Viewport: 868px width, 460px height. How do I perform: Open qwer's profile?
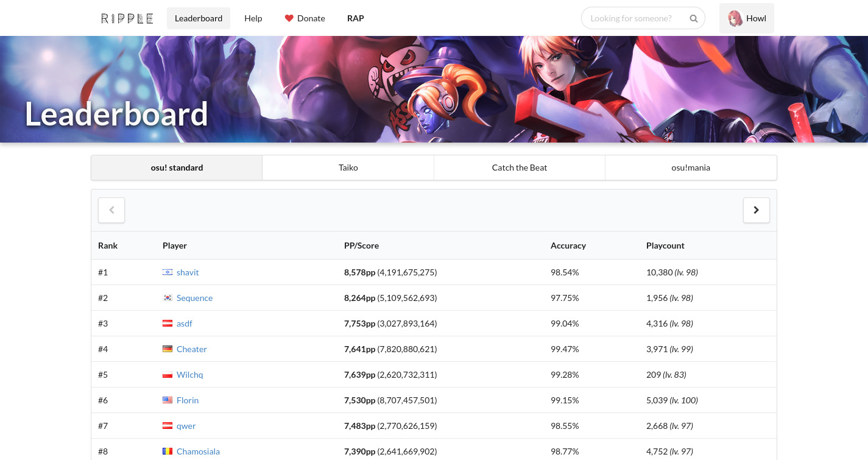(186, 426)
